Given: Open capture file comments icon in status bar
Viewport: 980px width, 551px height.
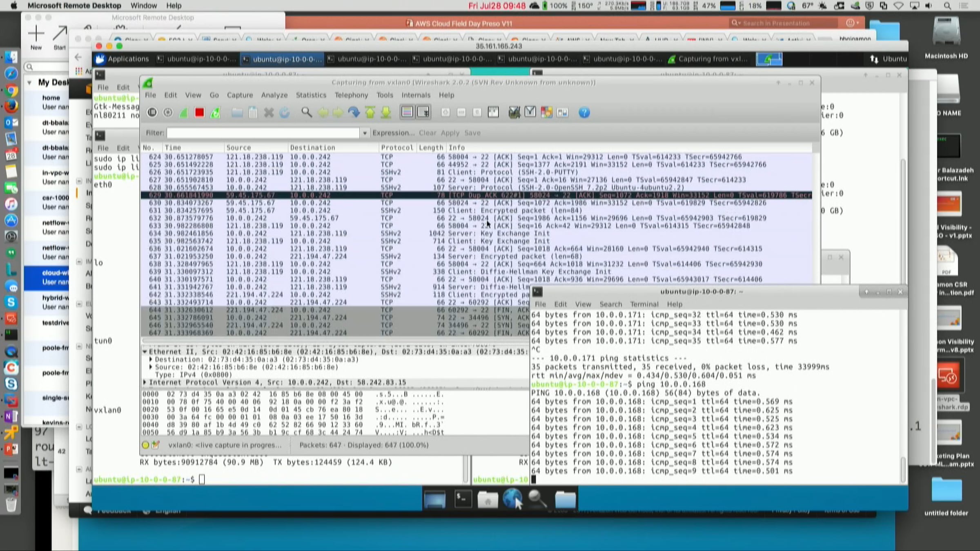Looking at the screenshot, I should (x=155, y=445).
